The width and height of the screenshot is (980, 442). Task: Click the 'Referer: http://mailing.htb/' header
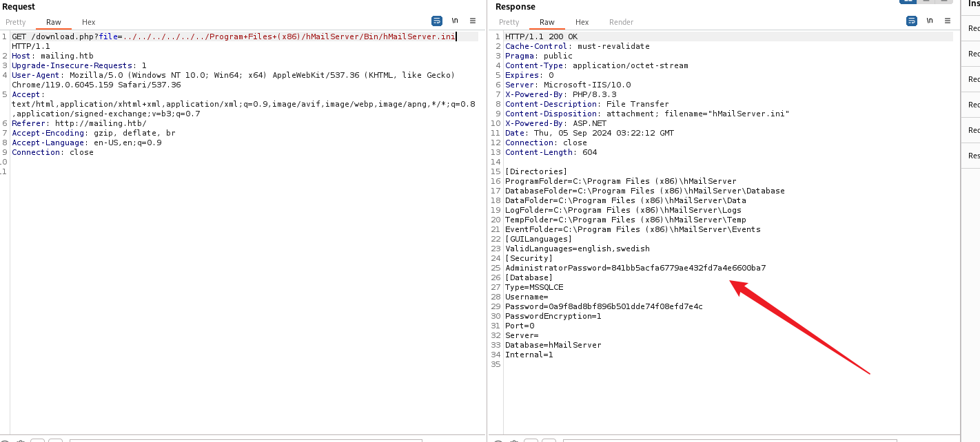click(x=79, y=123)
